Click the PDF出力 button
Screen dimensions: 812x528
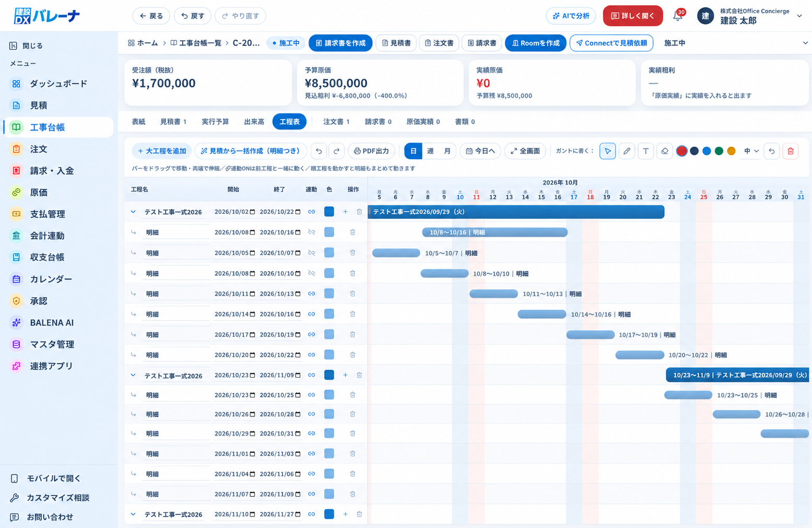pos(371,151)
